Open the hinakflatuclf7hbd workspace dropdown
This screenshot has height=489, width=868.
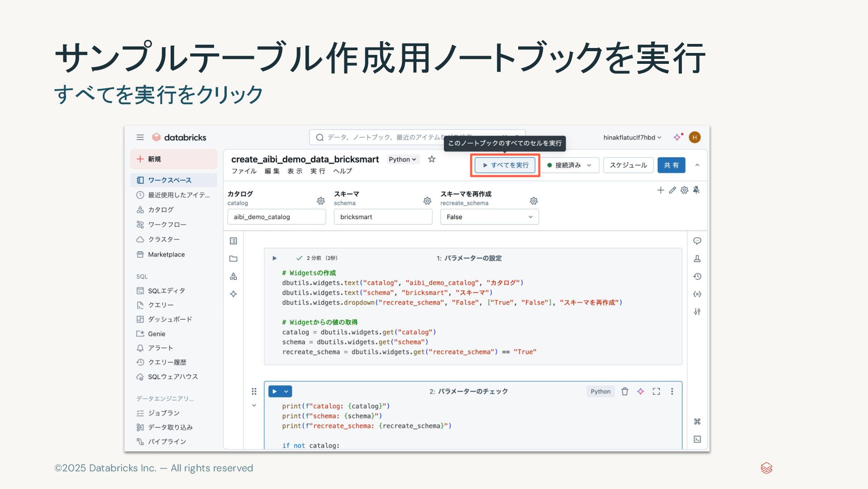tap(632, 137)
